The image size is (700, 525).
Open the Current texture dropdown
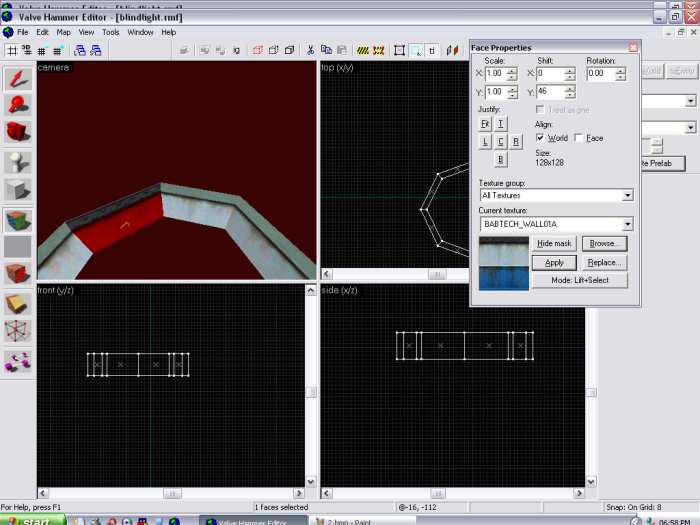pos(627,225)
